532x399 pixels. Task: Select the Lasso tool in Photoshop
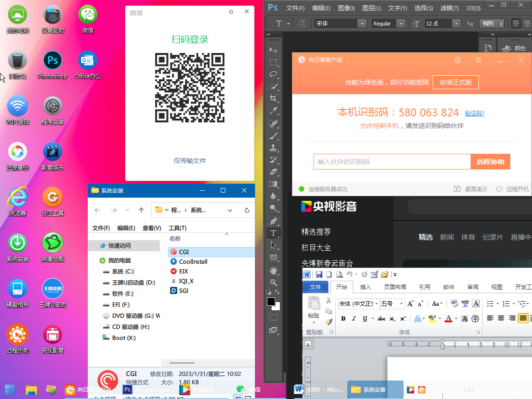[273, 74]
